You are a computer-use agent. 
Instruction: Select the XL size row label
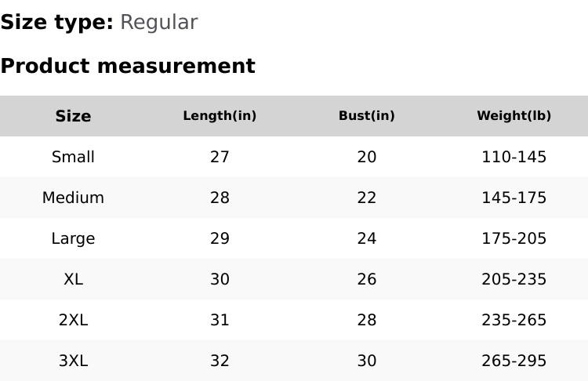(73, 279)
